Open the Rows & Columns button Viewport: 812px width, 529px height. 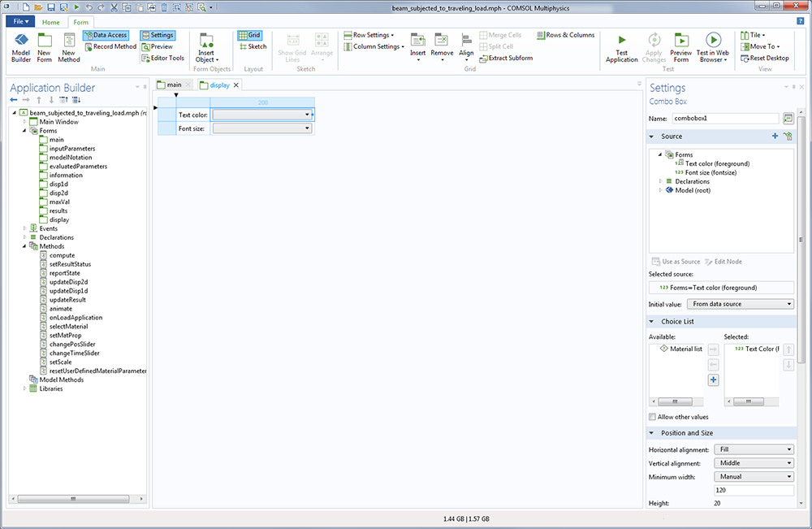click(x=564, y=35)
